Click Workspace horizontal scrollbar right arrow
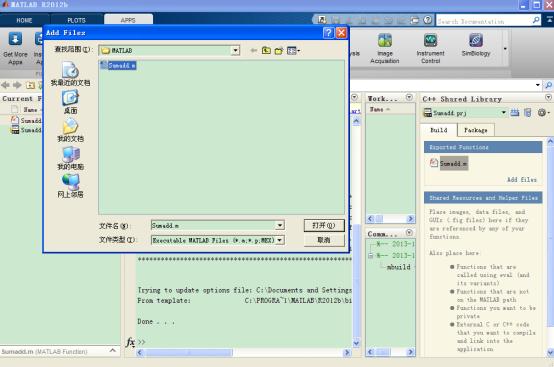This screenshot has width=554, height=367. tap(410, 219)
